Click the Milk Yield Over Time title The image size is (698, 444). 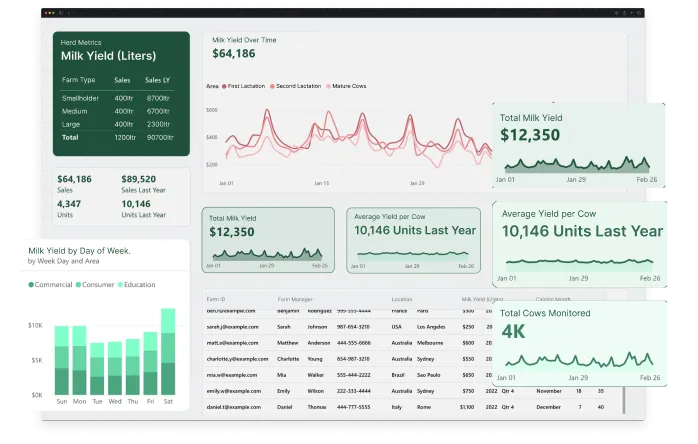(246, 39)
